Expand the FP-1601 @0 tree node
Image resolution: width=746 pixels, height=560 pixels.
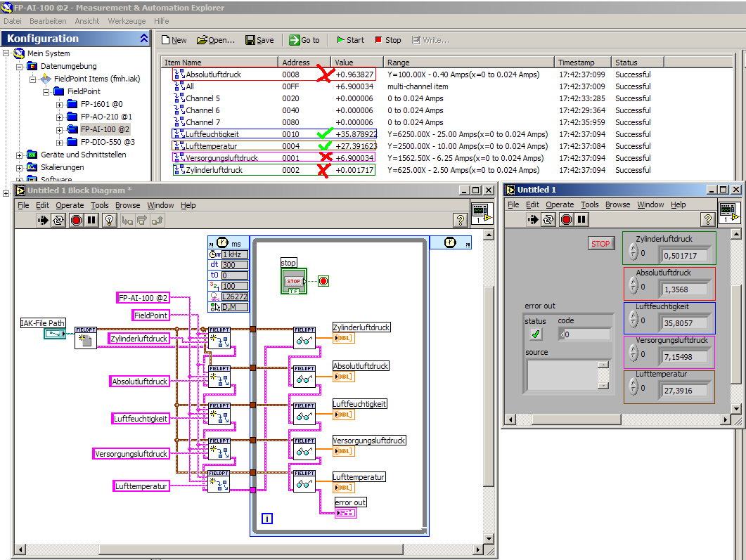pyautogui.click(x=60, y=104)
